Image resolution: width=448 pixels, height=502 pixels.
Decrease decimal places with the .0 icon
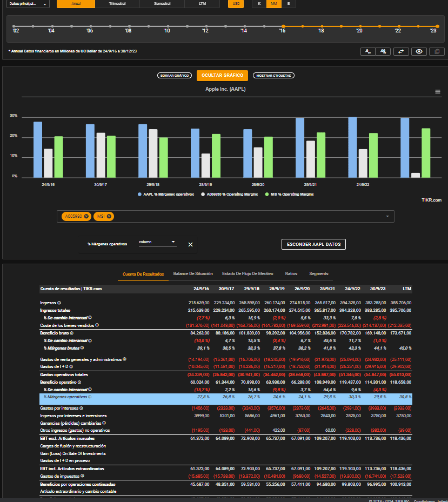coord(367,51)
